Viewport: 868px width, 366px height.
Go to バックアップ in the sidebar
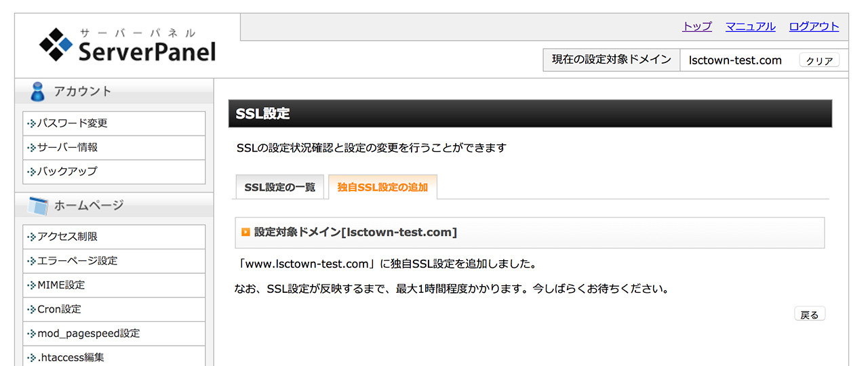(x=67, y=171)
